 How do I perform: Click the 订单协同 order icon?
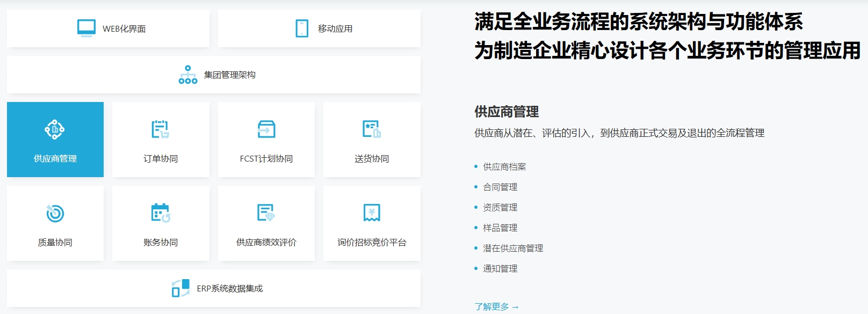click(x=160, y=129)
